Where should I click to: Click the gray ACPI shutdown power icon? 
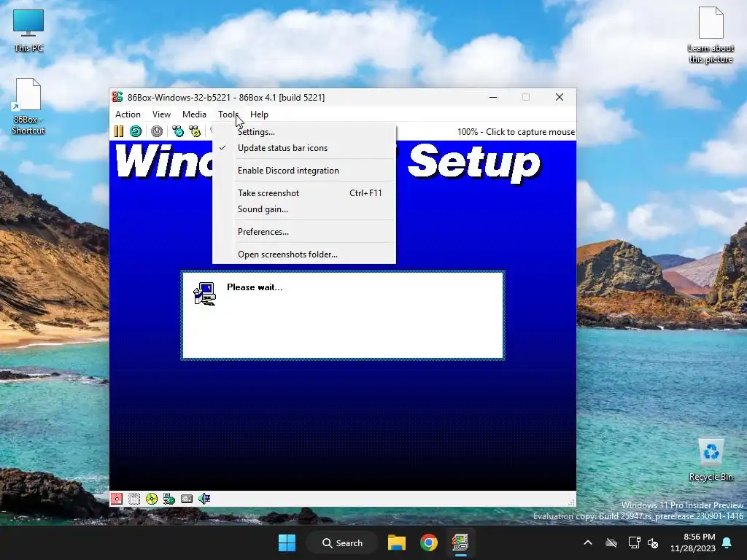[157, 131]
